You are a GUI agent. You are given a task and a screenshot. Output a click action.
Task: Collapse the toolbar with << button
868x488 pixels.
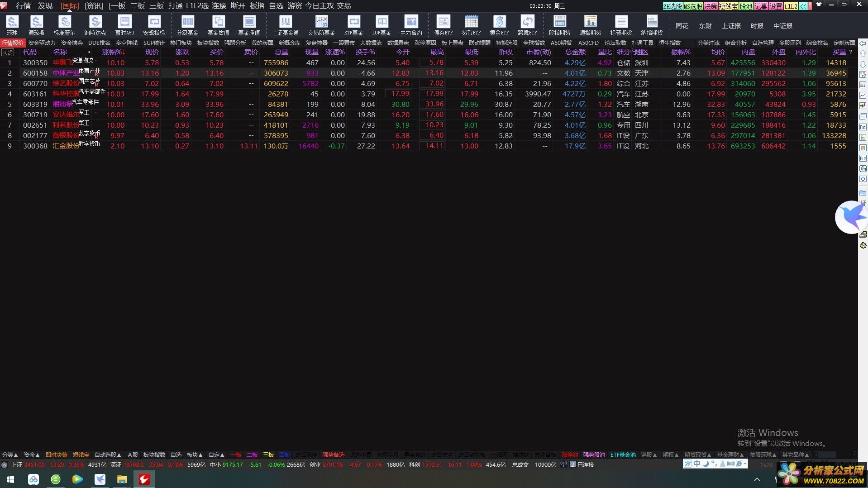tap(803, 6)
